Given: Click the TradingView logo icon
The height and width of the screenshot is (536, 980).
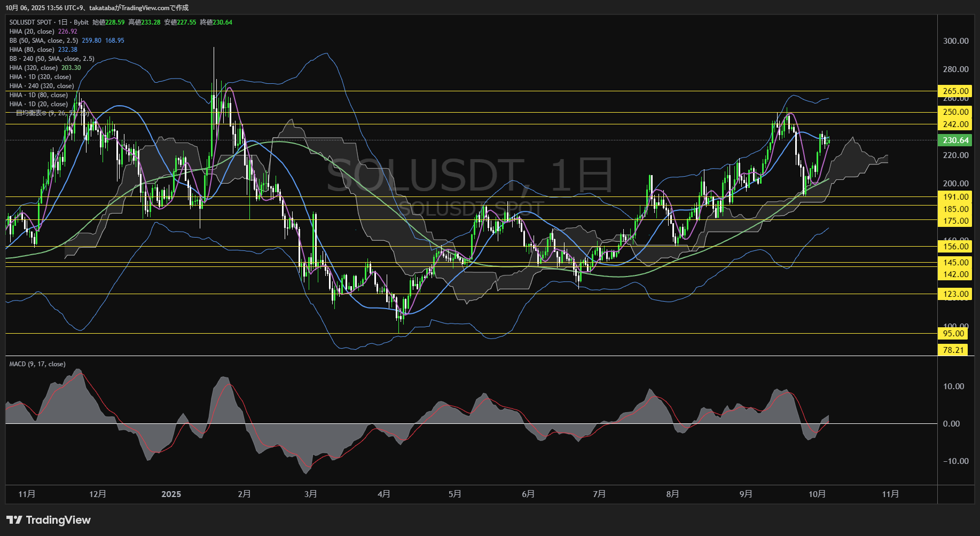Looking at the screenshot, I should coord(14,520).
